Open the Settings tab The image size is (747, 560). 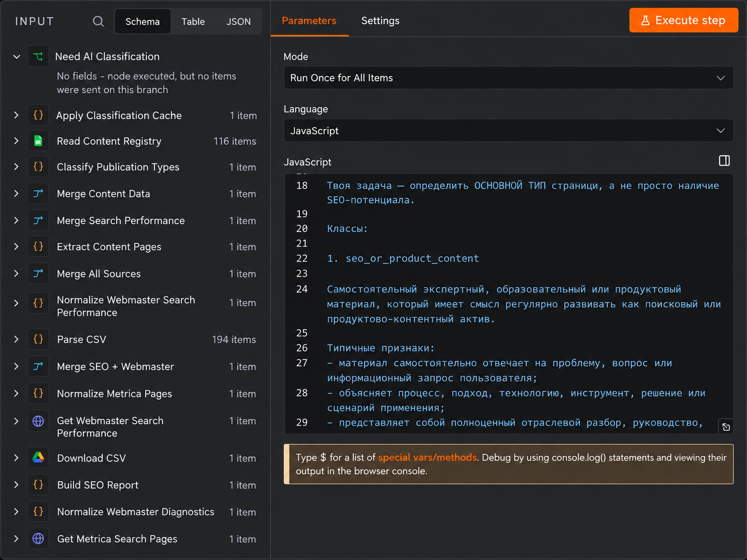pos(380,21)
